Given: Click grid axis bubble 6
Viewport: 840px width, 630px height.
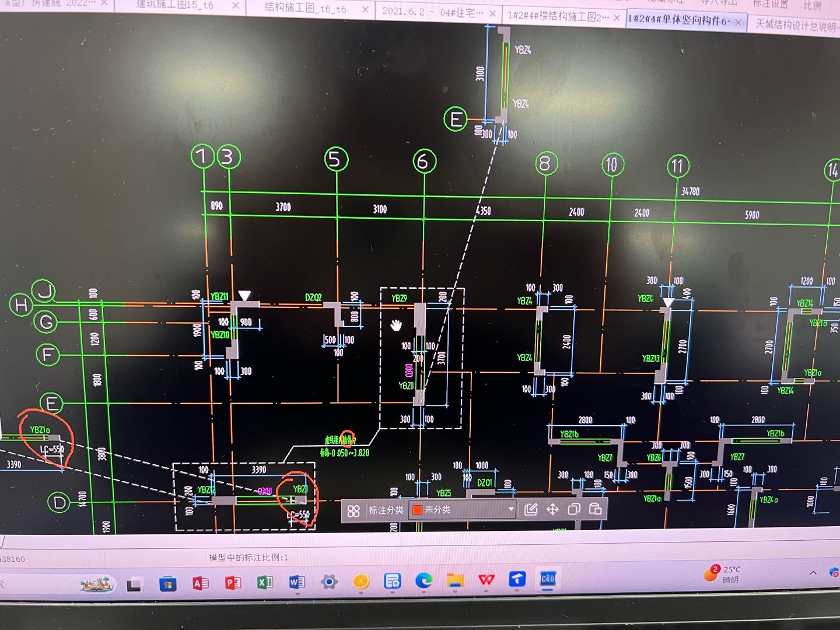Looking at the screenshot, I should pyautogui.click(x=424, y=161).
